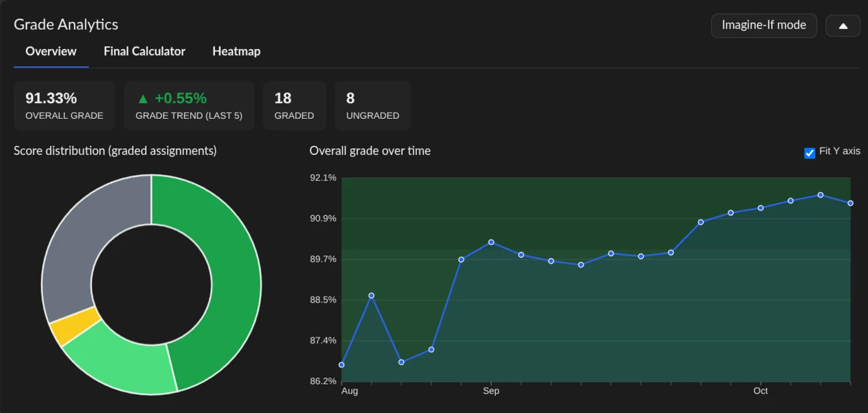Viewport: 868px width, 413px height.
Task: Click the Grade Analytics title
Action: tap(66, 25)
